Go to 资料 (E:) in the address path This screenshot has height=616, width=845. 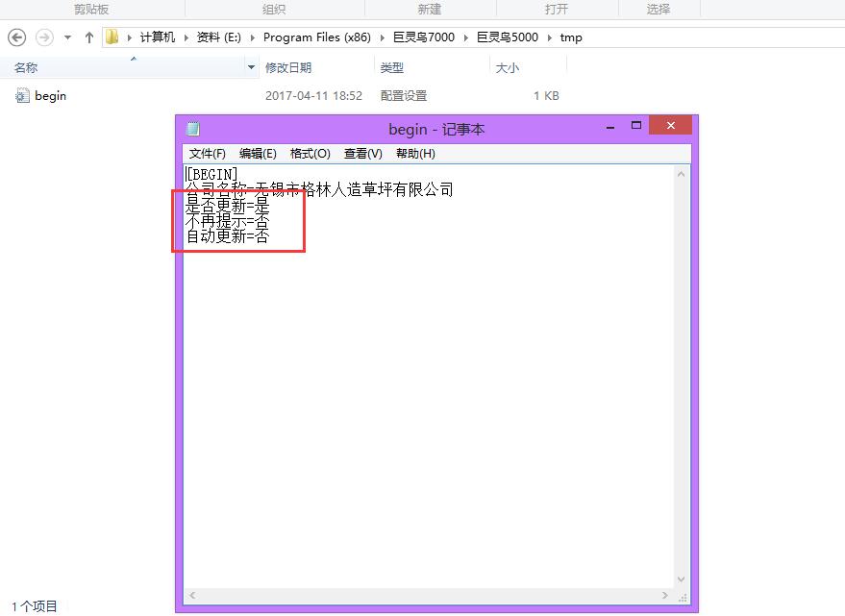220,38
